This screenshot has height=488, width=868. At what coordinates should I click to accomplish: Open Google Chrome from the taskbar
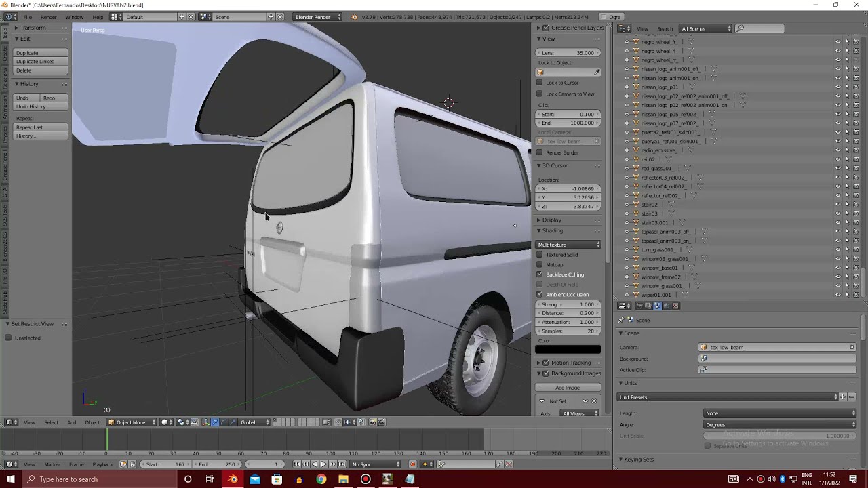(x=321, y=479)
